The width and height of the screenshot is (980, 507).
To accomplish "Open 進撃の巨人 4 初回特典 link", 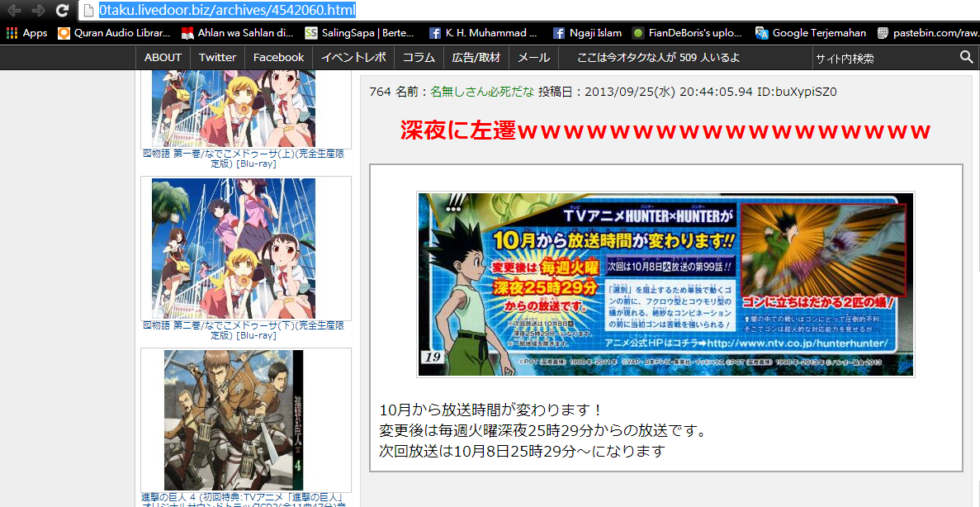I will [244, 500].
